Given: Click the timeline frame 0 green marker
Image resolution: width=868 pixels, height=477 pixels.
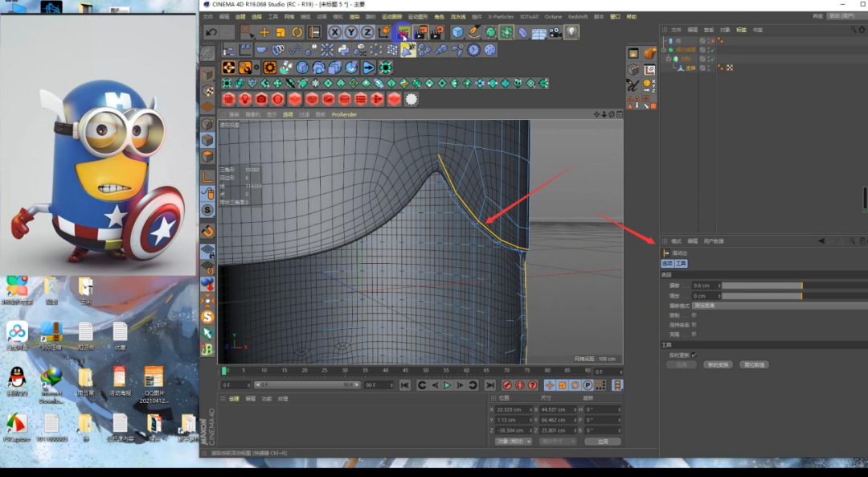Looking at the screenshot, I should coord(224,371).
